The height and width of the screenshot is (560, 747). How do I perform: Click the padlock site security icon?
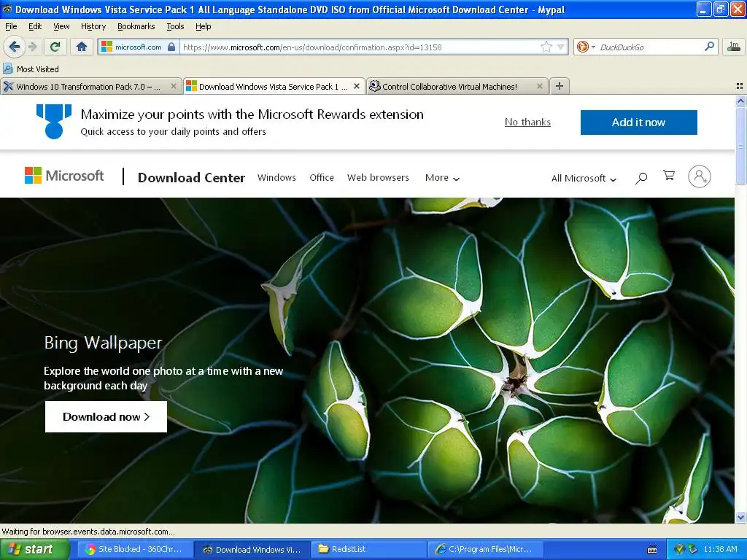pos(171,47)
